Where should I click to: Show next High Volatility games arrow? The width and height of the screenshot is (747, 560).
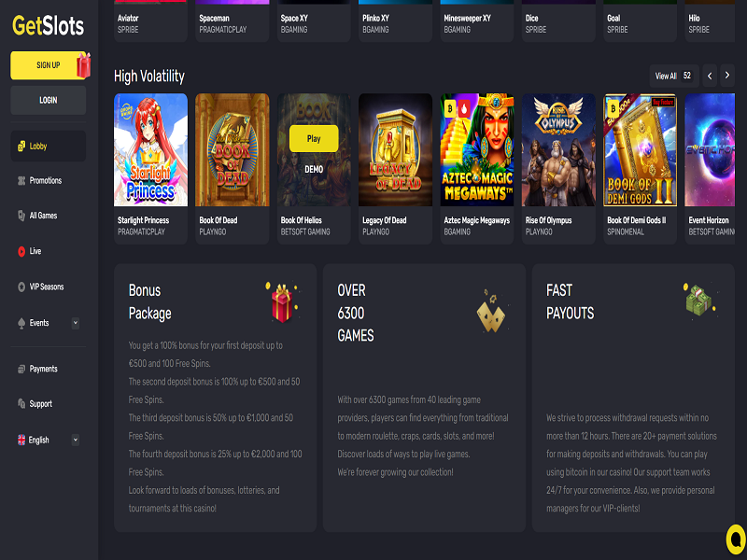click(x=727, y=76)
